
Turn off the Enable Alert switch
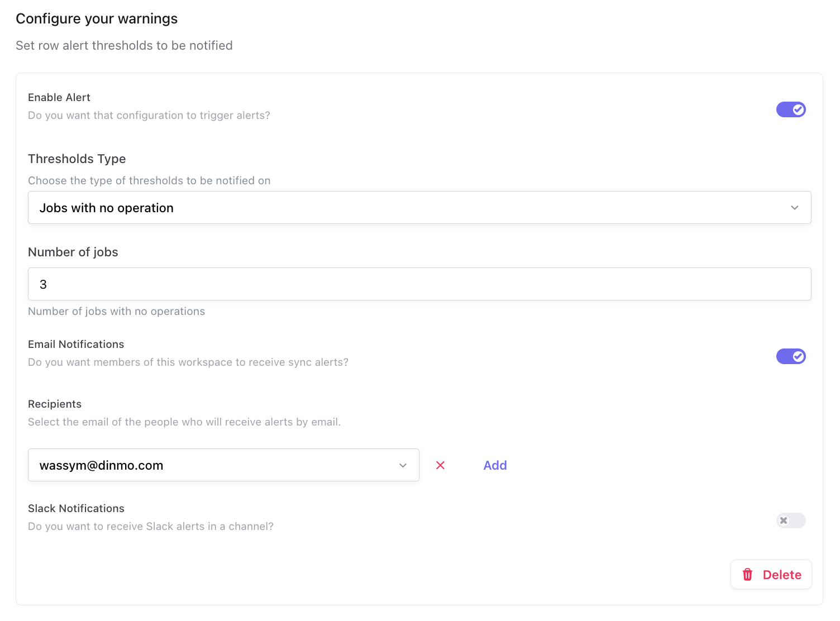point(790,109)
